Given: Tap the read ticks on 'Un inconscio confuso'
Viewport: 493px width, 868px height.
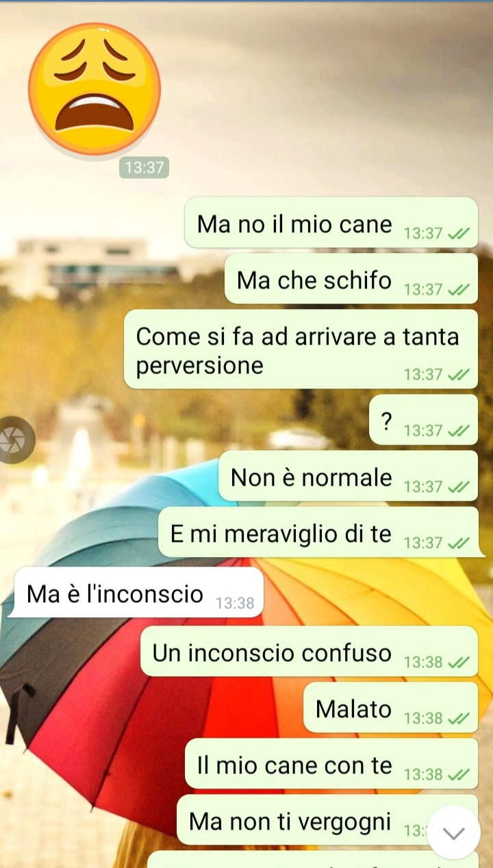Looking at the screenshot, I should coord(458,662).
